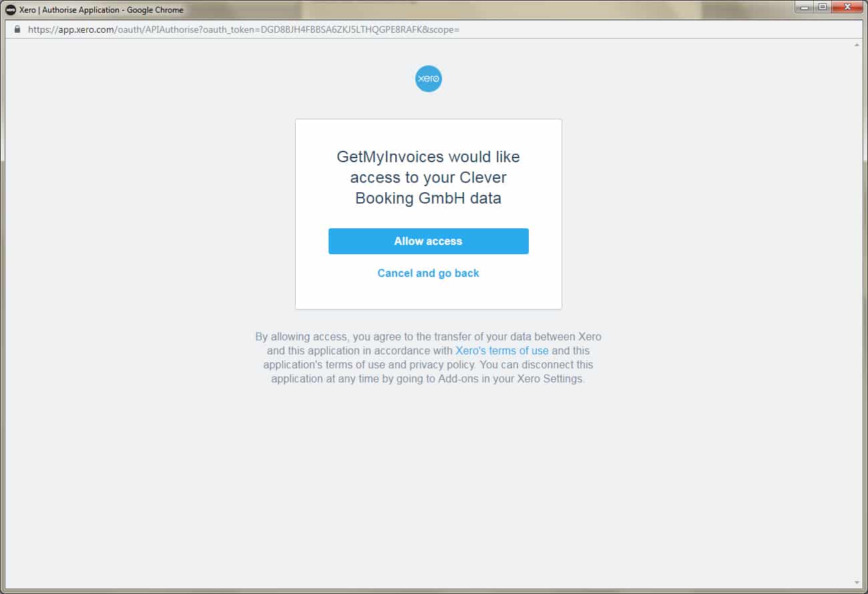Click the Xero logo at top
Image resolution: width=868 pixels, height=594 pixels.
pos(428,79)
